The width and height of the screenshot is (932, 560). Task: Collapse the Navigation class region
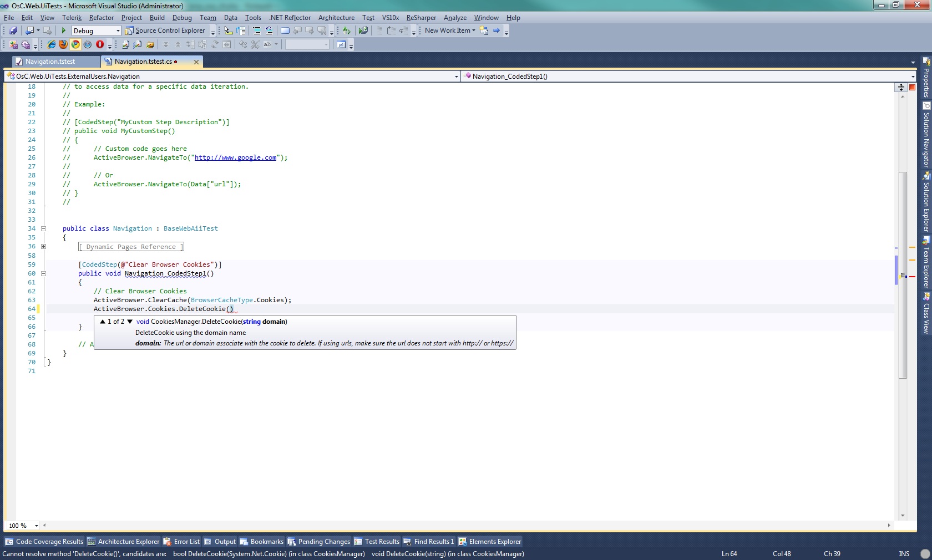click(x=43, y=228)
